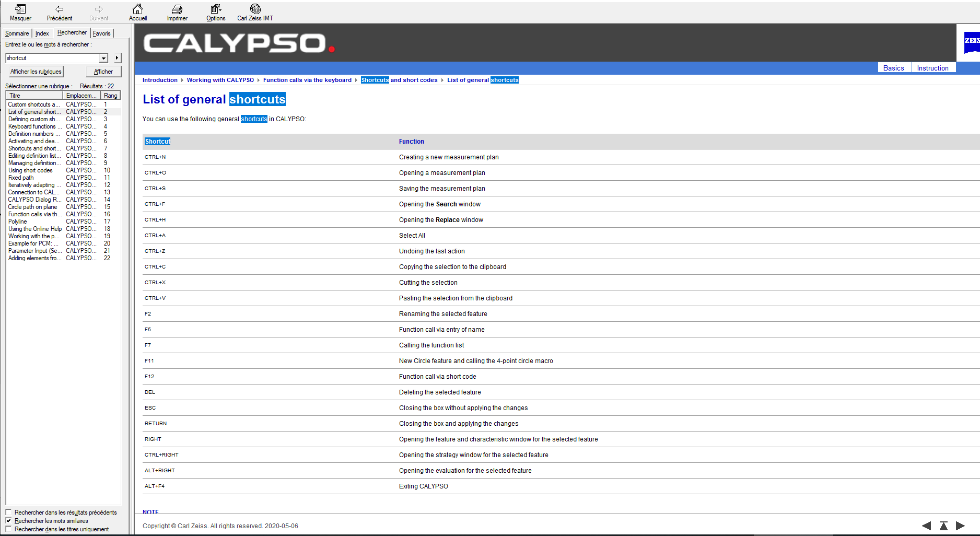Jump to page top with up arrow
980x536 pixels.
point(943,526)
